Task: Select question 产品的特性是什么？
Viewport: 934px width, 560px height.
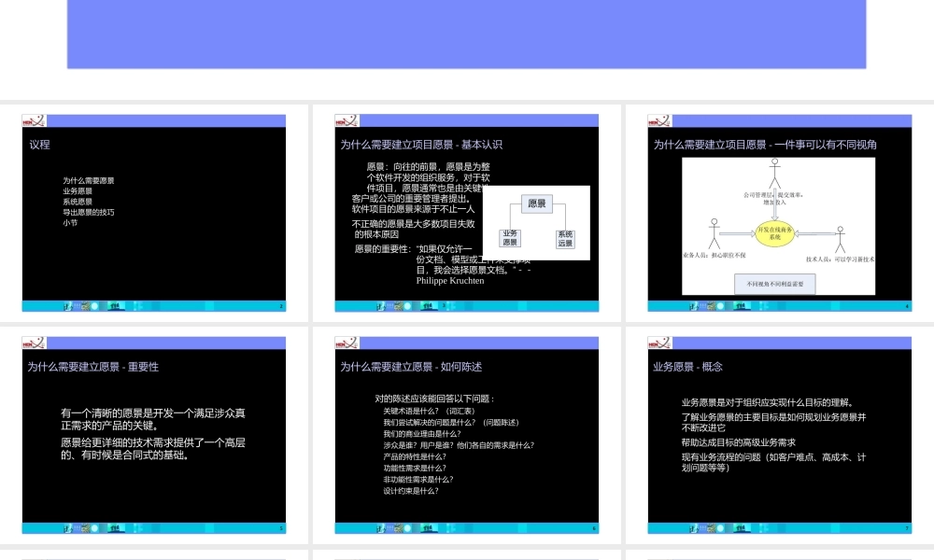Action: pyautogui.click(x=415, y=456)
